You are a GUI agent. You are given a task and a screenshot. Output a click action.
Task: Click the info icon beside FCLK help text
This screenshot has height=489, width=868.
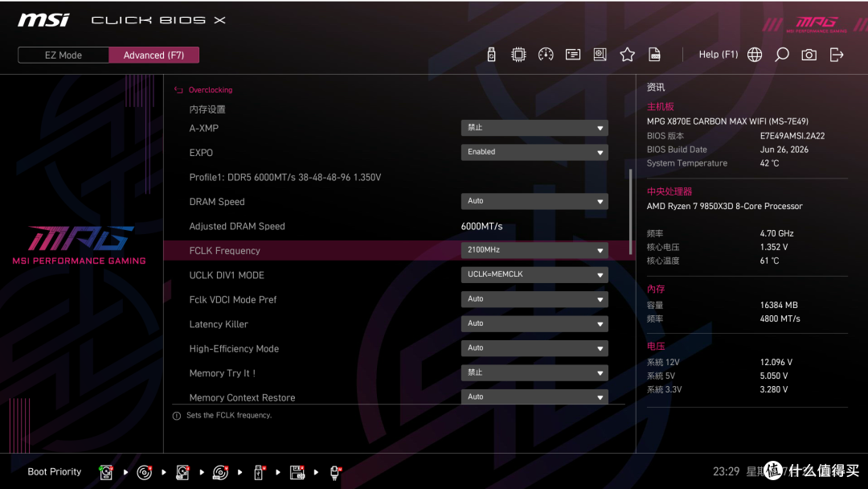click(177, 416)
